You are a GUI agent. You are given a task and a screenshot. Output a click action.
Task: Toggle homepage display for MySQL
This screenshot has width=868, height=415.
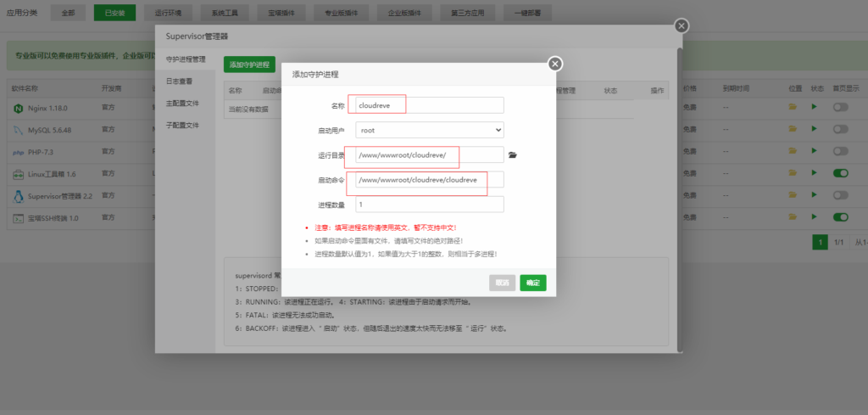(x=840, y=129)
